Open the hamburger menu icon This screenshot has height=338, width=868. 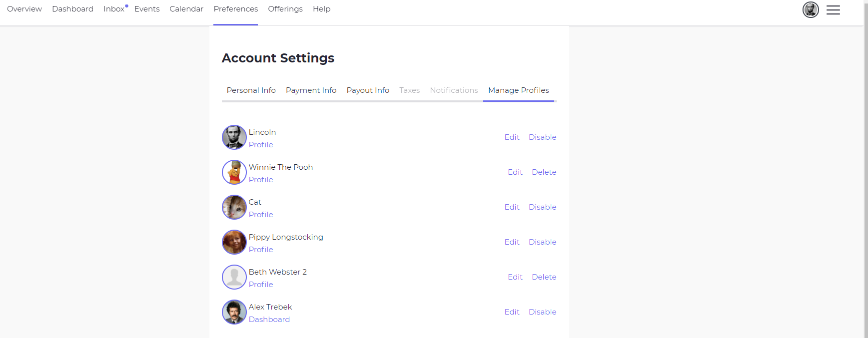[833, 10]
